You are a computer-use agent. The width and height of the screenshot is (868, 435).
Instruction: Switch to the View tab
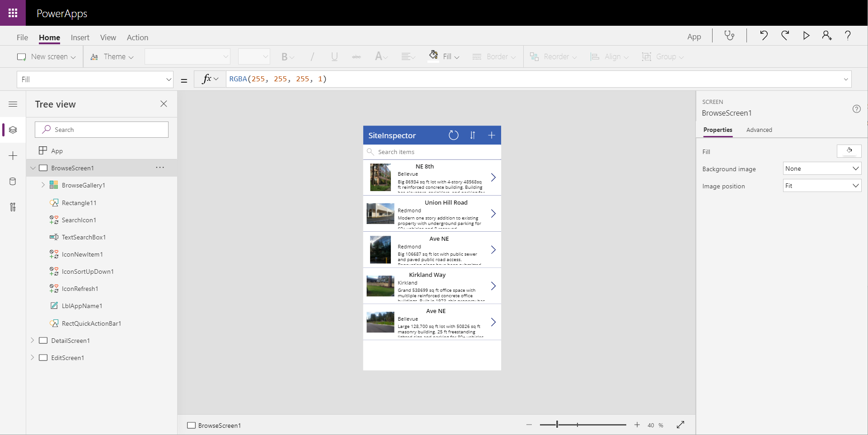108,37
